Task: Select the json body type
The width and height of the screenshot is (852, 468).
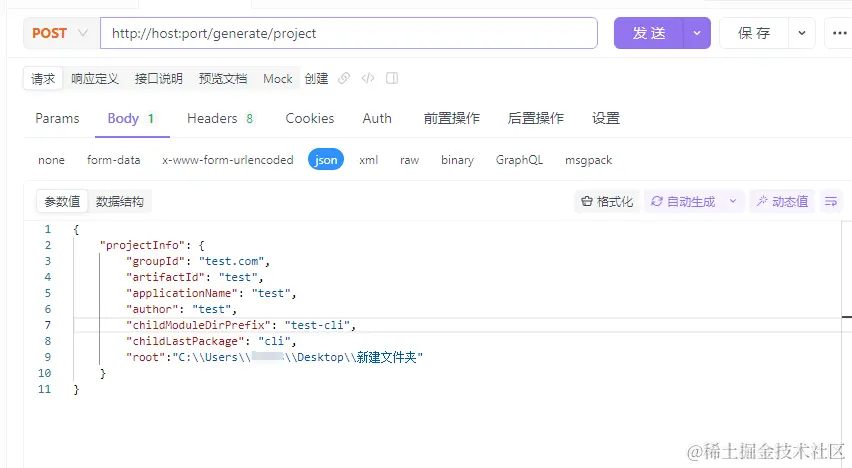Action: pyautogui.click(x=326, y=160)
